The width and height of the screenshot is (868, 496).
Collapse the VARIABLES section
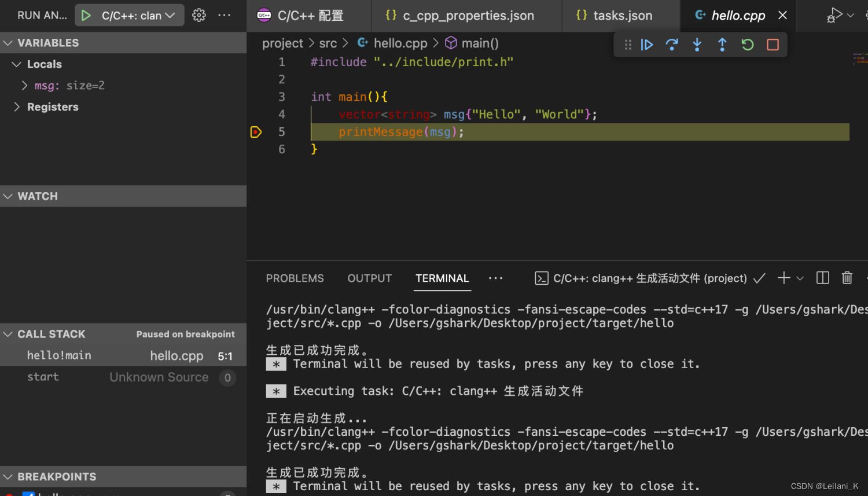(x=123, y=43)
